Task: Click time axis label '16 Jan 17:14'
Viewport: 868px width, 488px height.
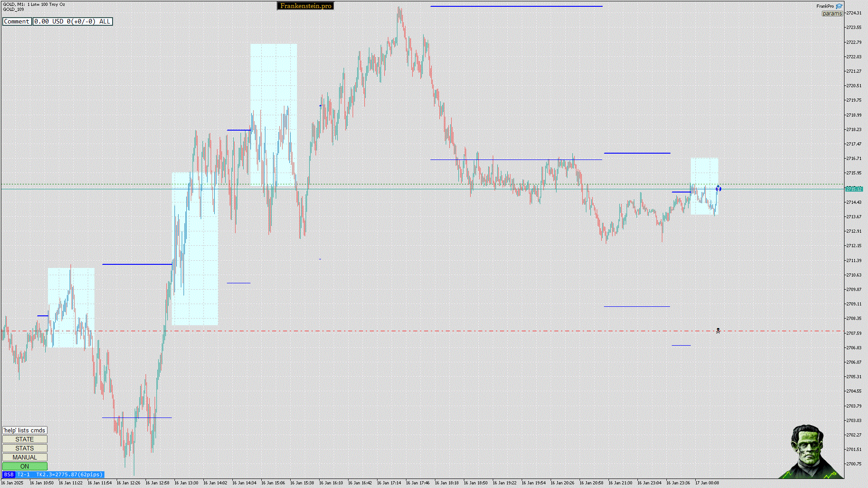Action: pyautogui.click(x=389, y=483)
